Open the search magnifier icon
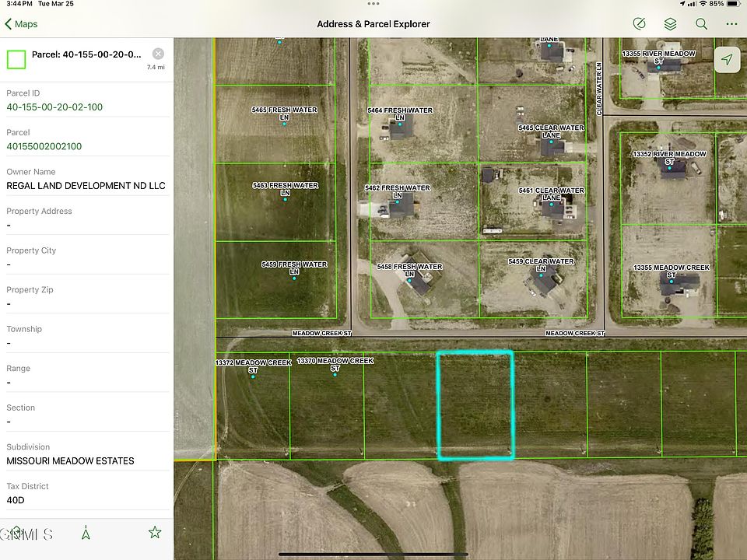 [701, 24]
